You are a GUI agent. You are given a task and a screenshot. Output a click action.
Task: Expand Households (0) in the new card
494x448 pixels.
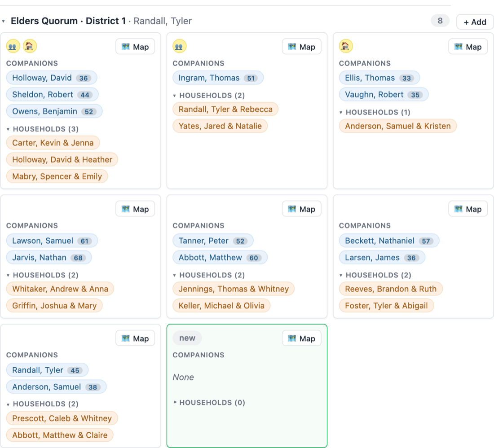click(x=175, y=402)
